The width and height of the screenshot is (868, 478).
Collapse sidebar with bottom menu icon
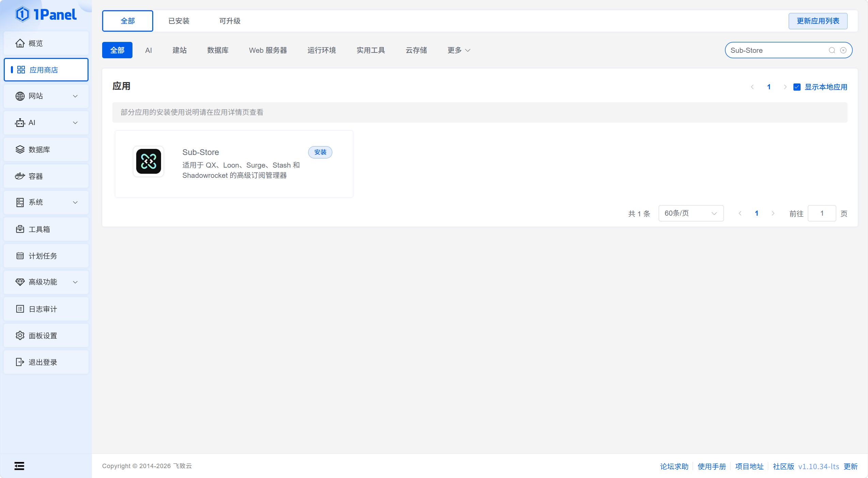(19, 466)
